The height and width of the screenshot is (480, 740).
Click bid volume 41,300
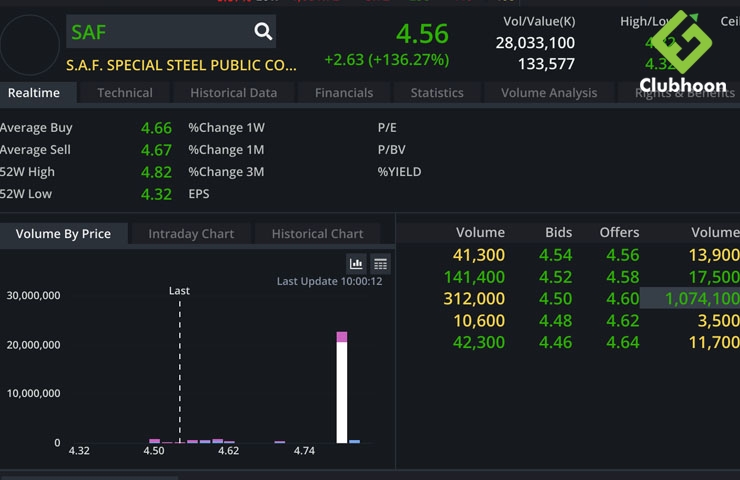tap(479, 255)
